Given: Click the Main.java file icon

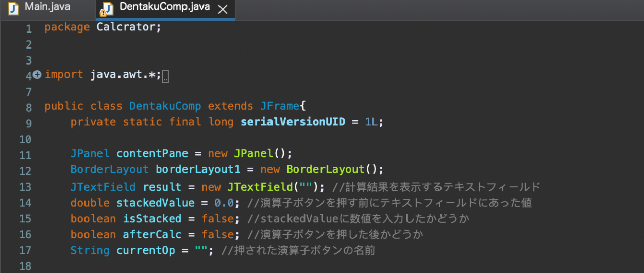Looking at the screenshot, I should (13, 8).
